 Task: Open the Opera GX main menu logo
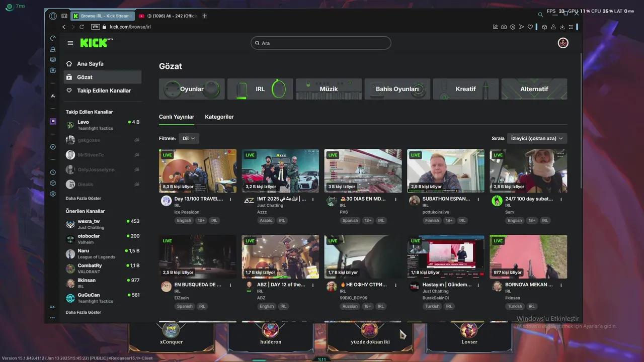pos(53,16)
